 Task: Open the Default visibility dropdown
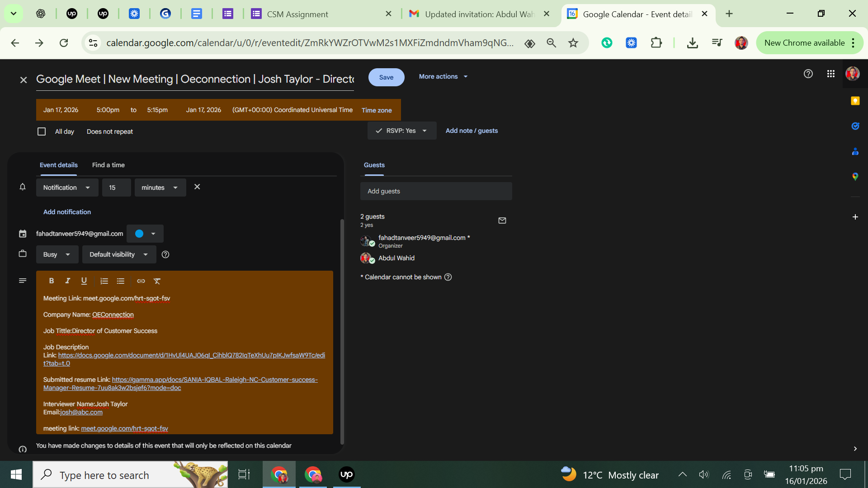[x=119, y=254]
